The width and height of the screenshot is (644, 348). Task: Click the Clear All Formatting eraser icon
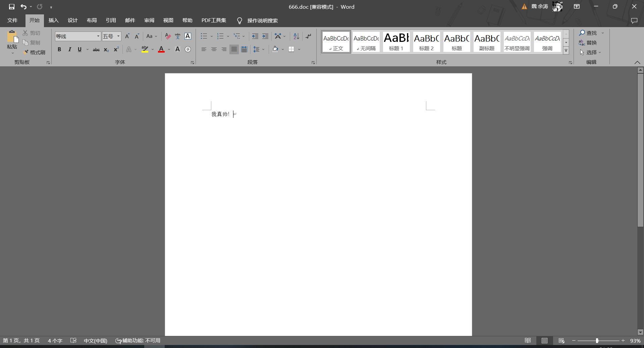(x=168, y=36)
